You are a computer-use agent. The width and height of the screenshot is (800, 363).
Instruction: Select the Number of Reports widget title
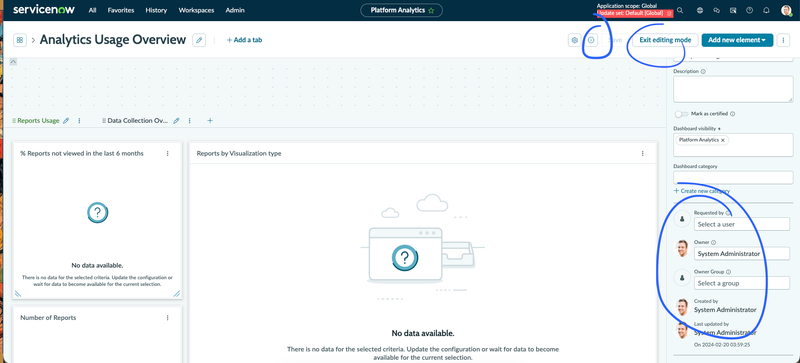48,318
